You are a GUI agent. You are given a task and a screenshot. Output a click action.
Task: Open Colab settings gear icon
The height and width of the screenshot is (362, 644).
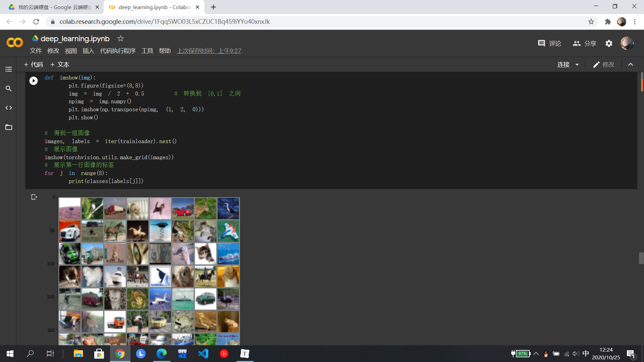[609, 44]
